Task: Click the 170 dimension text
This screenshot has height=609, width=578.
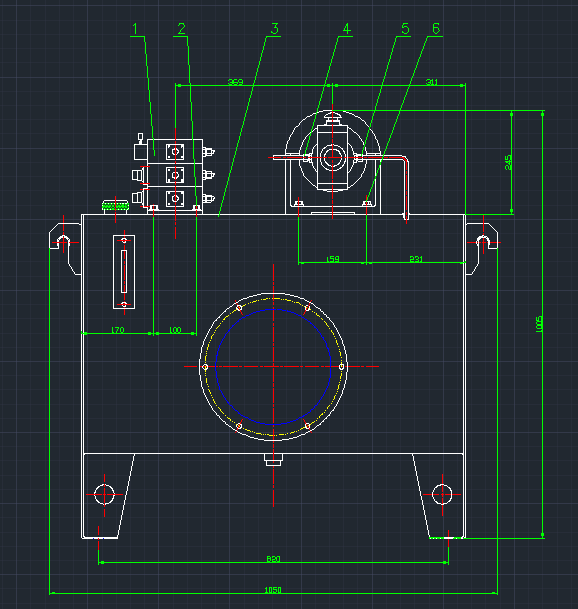Action: 117,330
